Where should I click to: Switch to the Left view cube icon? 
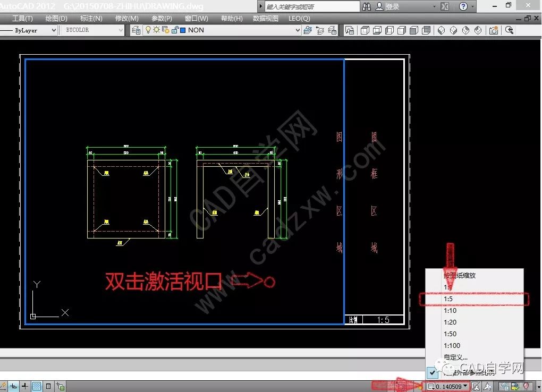389,30
